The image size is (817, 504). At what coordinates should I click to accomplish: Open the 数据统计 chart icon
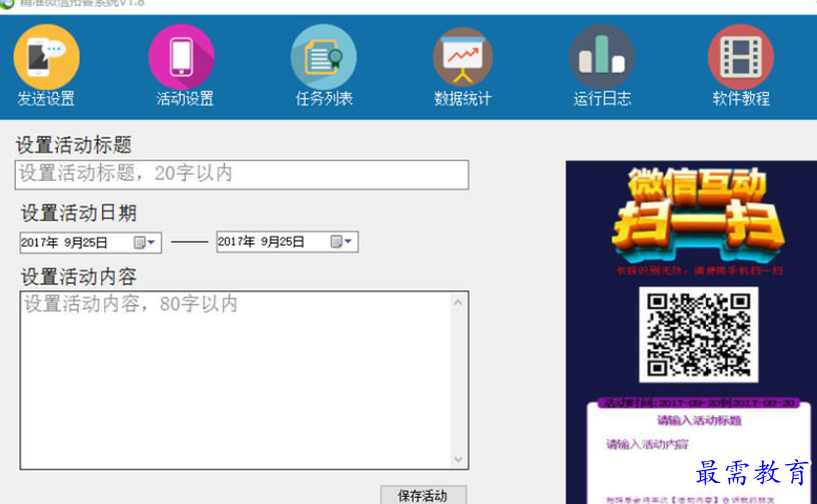[x=462, y=57]
